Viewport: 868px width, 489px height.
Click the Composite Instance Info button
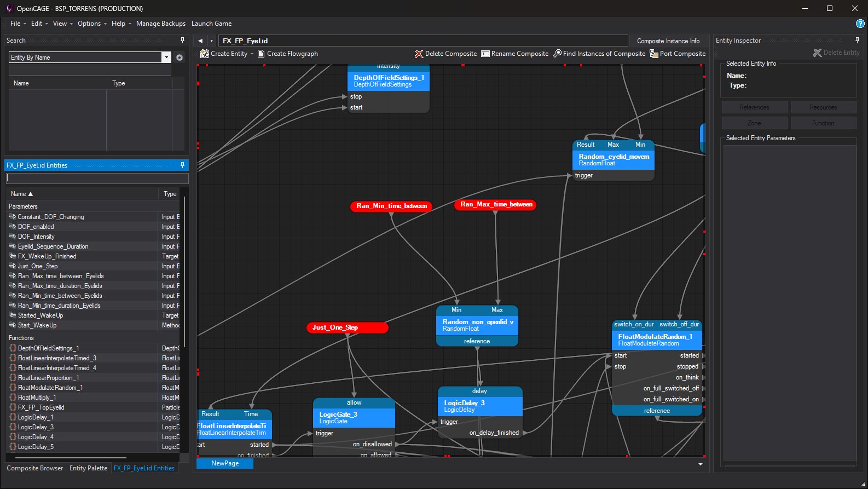[x=668, y=41]
